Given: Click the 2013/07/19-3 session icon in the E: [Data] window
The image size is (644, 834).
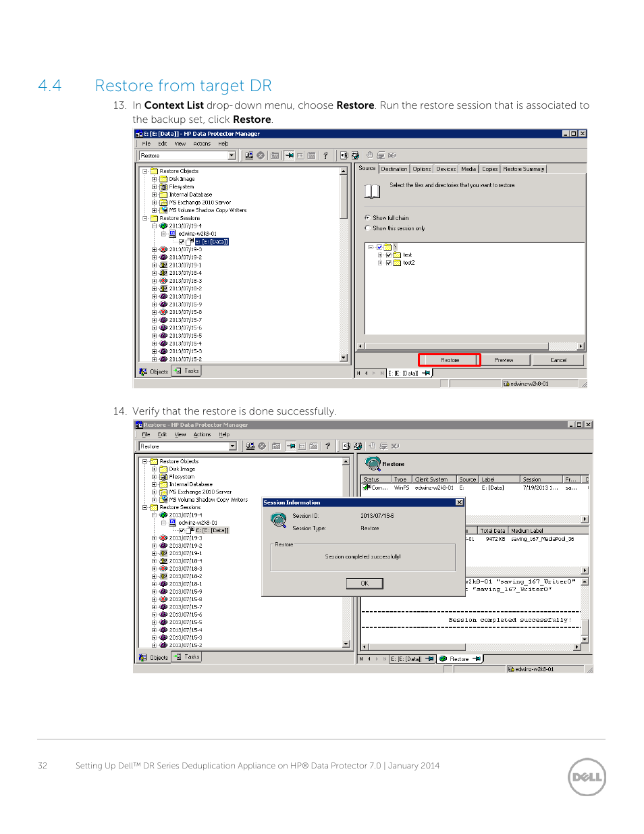Looking at the screenshot, I should tap(163, 249).
